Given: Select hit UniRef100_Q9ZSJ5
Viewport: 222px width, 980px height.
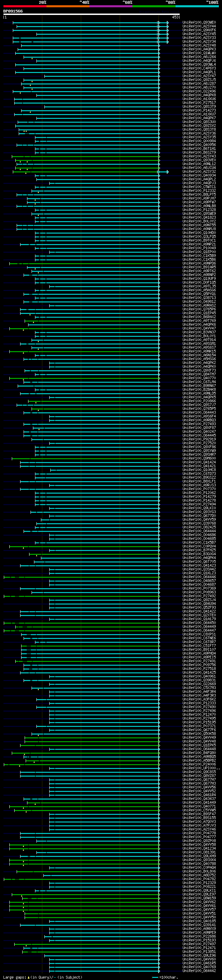Looking at the screenshot, I should (199, 80).
